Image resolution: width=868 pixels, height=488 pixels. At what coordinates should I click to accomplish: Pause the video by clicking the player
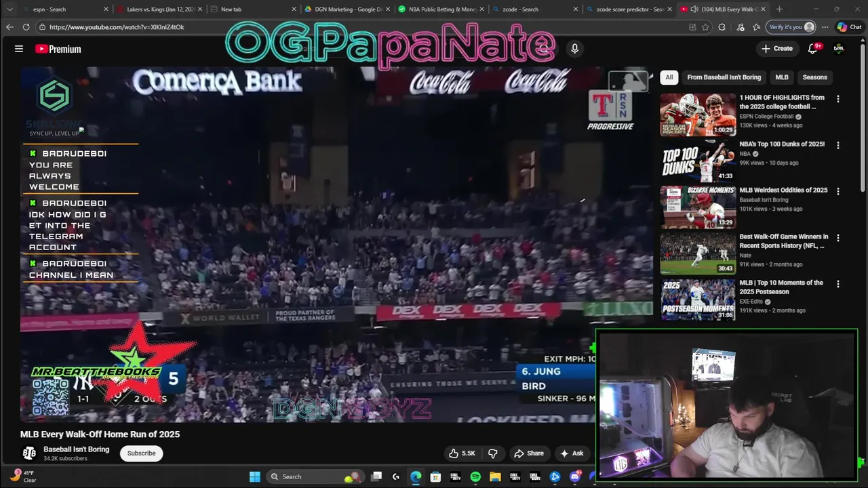click(336, 244)
